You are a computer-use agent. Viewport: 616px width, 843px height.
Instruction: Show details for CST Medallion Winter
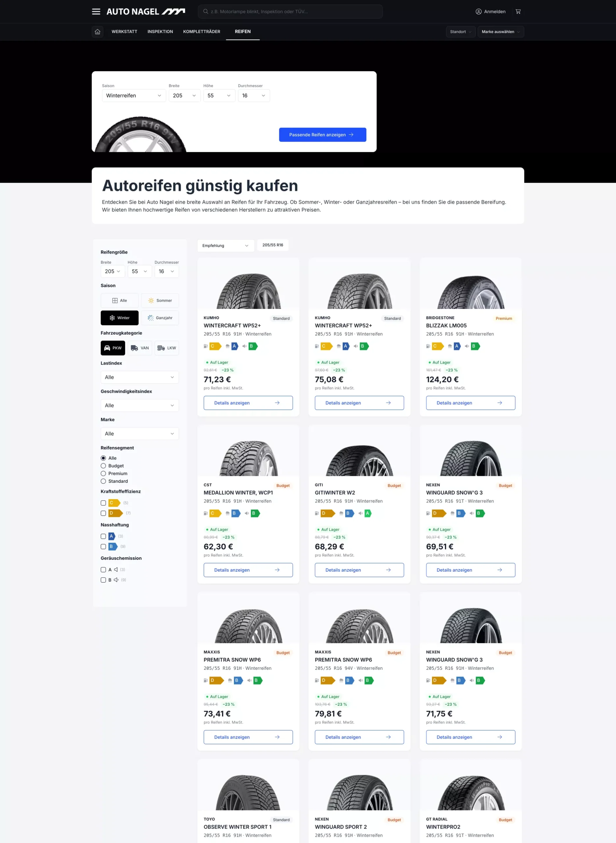(248, 570)
